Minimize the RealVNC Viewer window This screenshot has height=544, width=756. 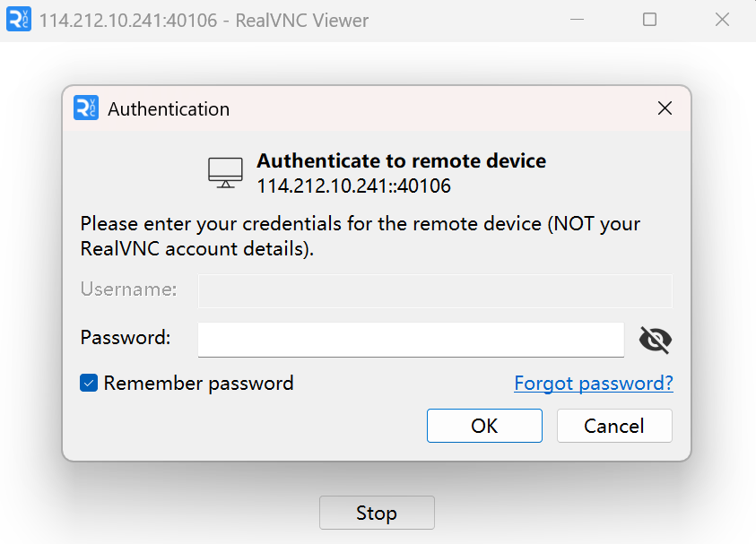(578, 20)
